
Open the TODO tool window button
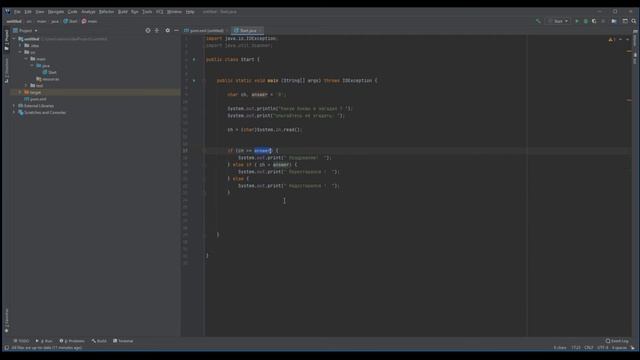click(22, 341)
